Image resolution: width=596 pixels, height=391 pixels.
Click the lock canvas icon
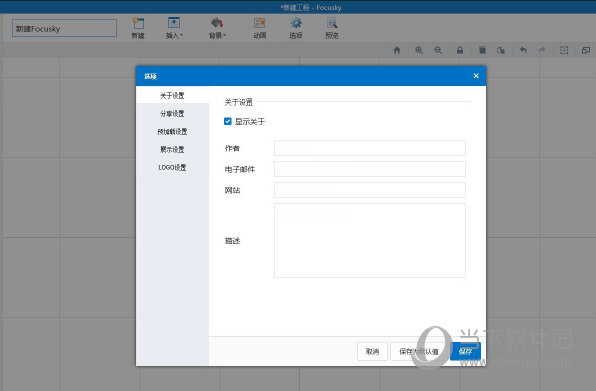460,50
